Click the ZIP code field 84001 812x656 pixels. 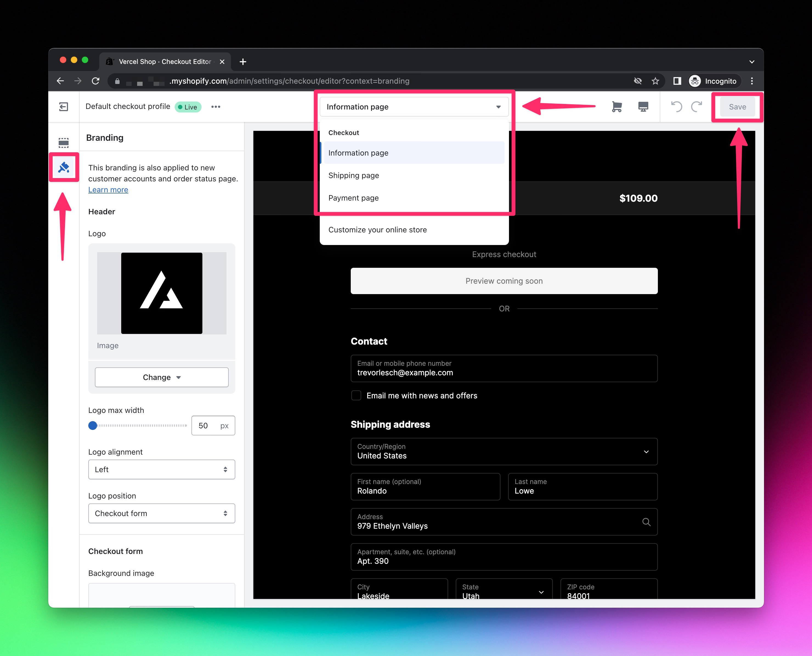point(609,589)
